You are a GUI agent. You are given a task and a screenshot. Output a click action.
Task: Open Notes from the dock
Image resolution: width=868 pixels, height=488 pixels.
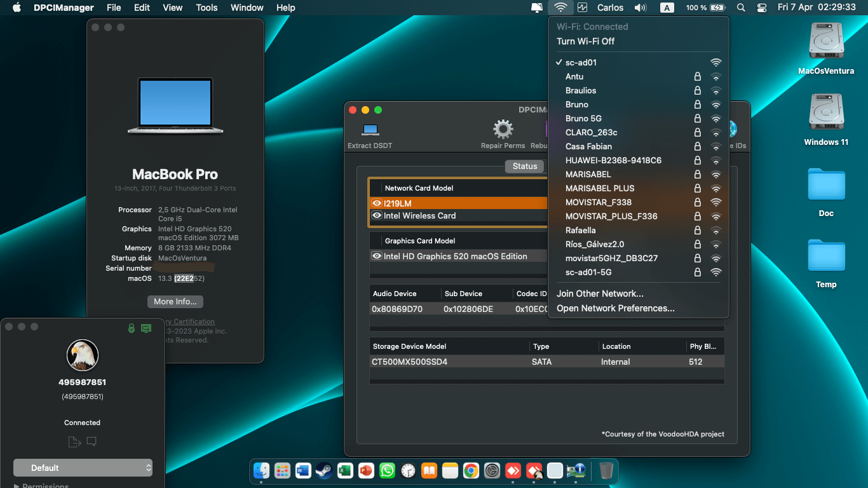tap(450, 471)
